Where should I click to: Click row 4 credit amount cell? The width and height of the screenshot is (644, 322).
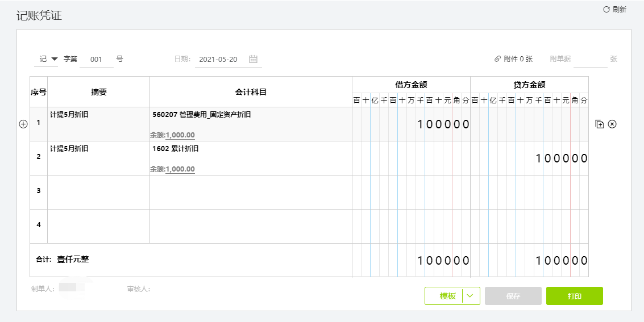(x=529, y=227)
